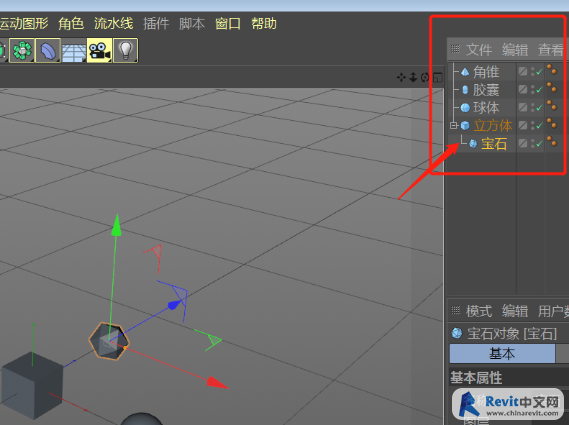The height and width of the screenshot is (425, 569).
Task: Toggle visibility dots for 球体
Action: click(532, 107)
